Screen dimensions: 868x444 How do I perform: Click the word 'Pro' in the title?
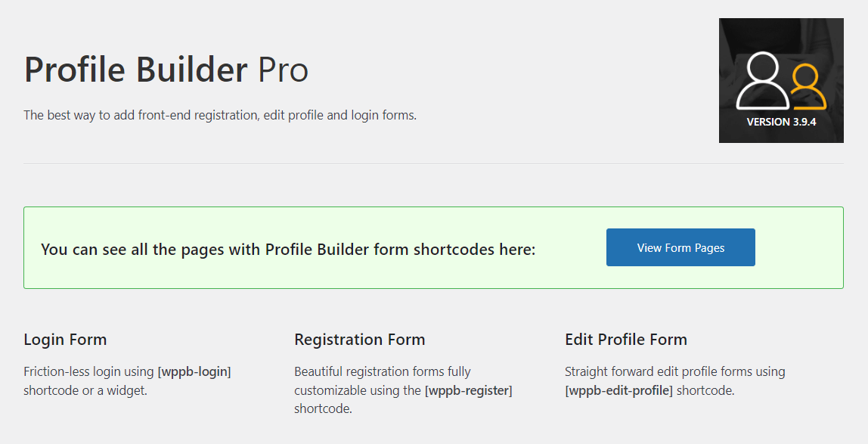click(x=284, y=70)
